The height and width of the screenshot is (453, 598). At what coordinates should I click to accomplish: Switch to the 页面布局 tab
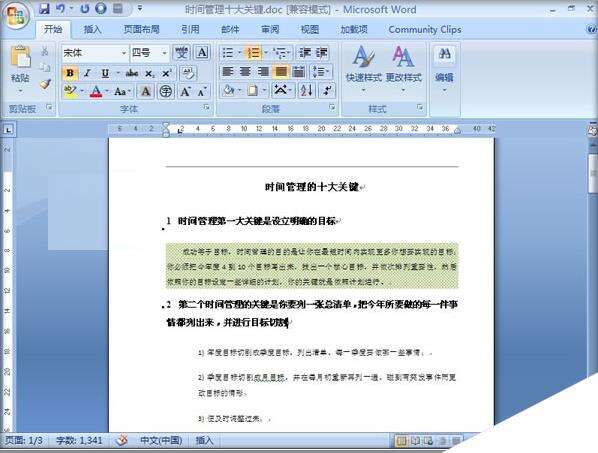coord(141,29)
